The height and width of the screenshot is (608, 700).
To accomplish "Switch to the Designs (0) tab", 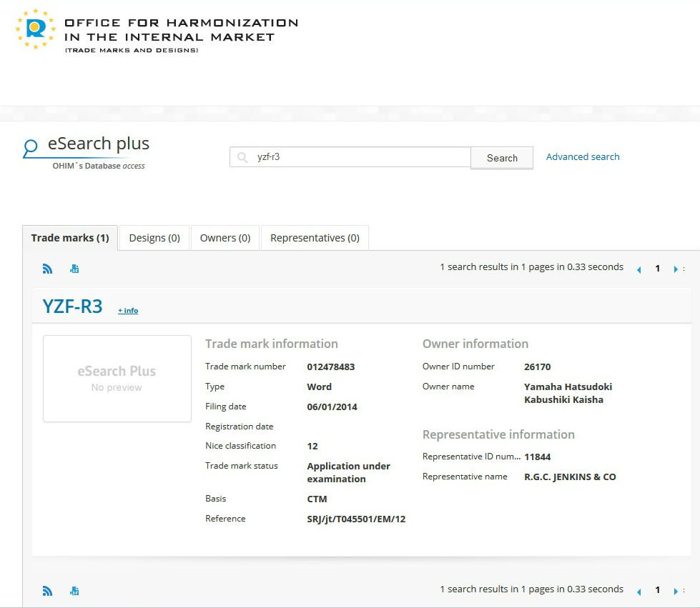I will (154, 238).
